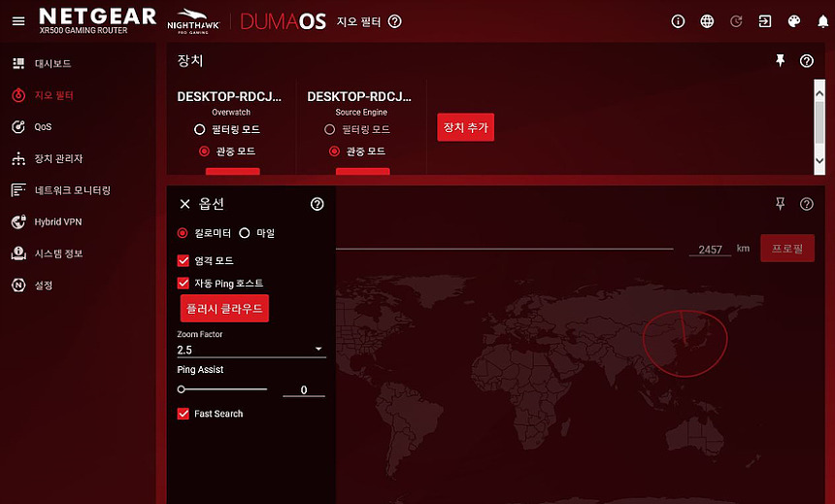The width and height of the screenshot is (835, 504).
Task: Click the 플러시 클라우드 button
Action: [x=224, y=309]
